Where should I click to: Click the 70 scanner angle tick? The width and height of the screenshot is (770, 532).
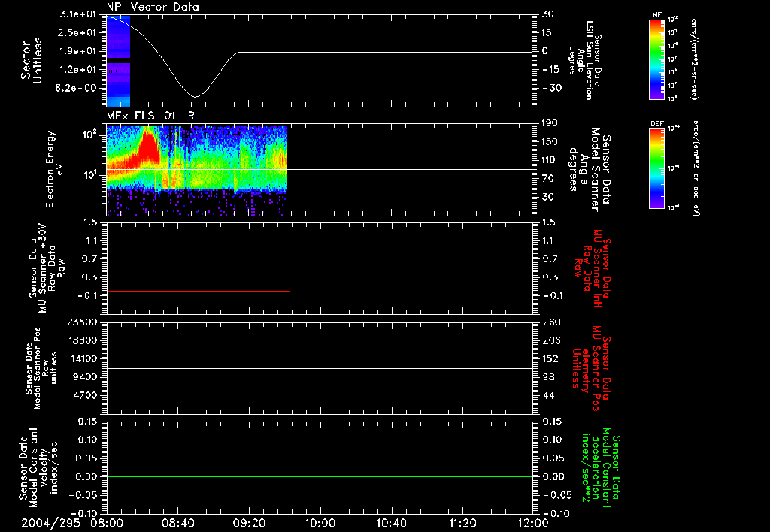click(548, 179)
